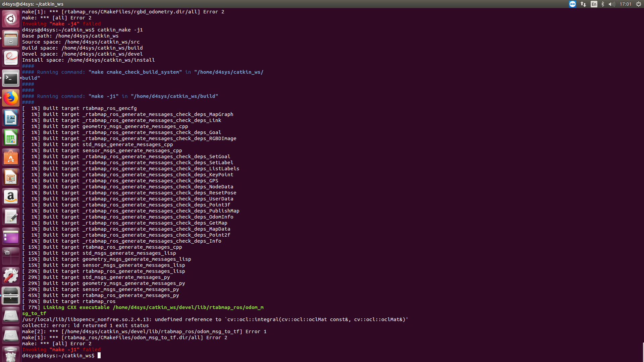Open the network connections indicator menu
Viewport: 644px width, 362px height.
click(583, 4)
